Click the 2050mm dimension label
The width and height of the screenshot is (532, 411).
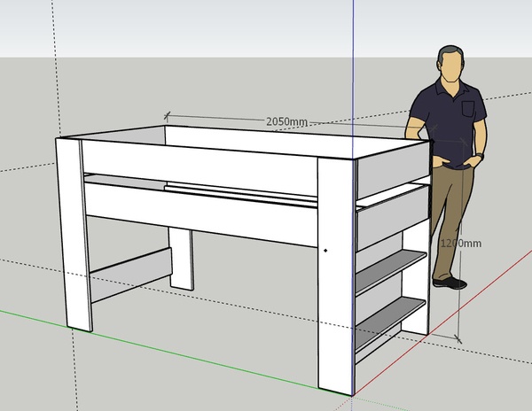[287, 122]
